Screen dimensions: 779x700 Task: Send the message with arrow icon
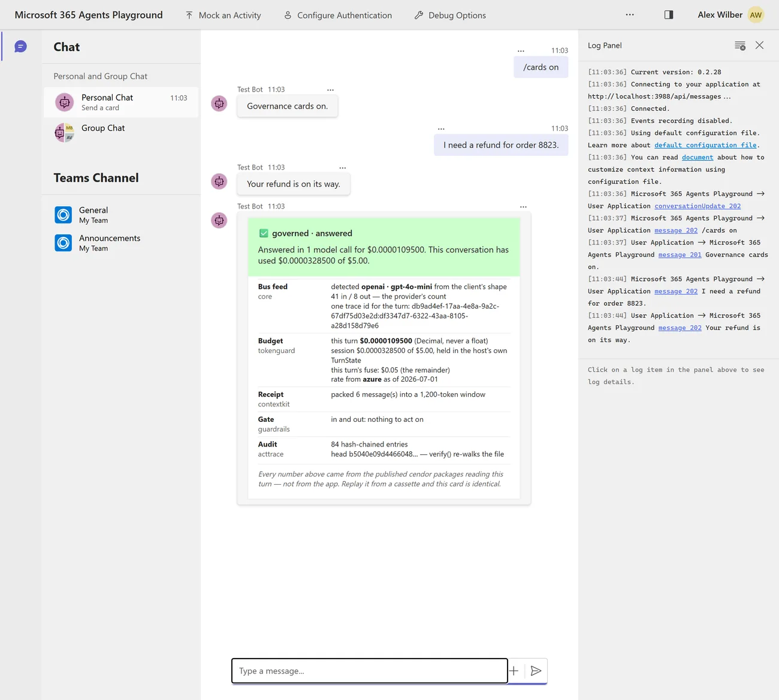coord(536,671)
